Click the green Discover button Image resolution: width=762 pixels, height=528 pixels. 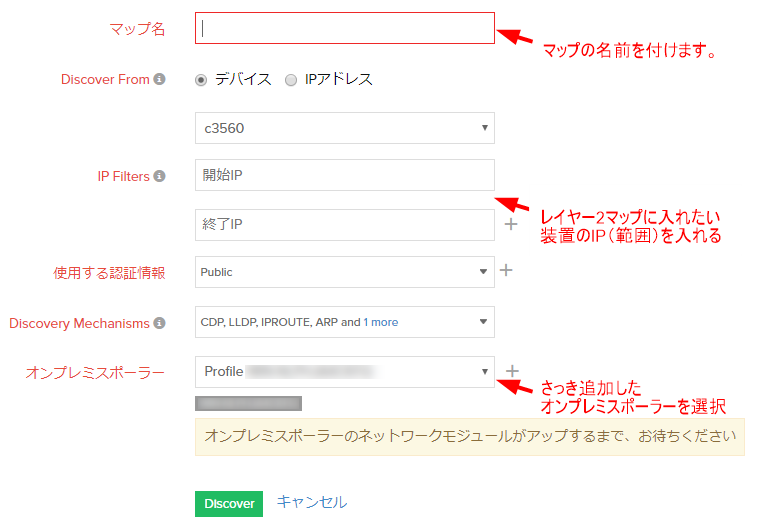point(229,504)
